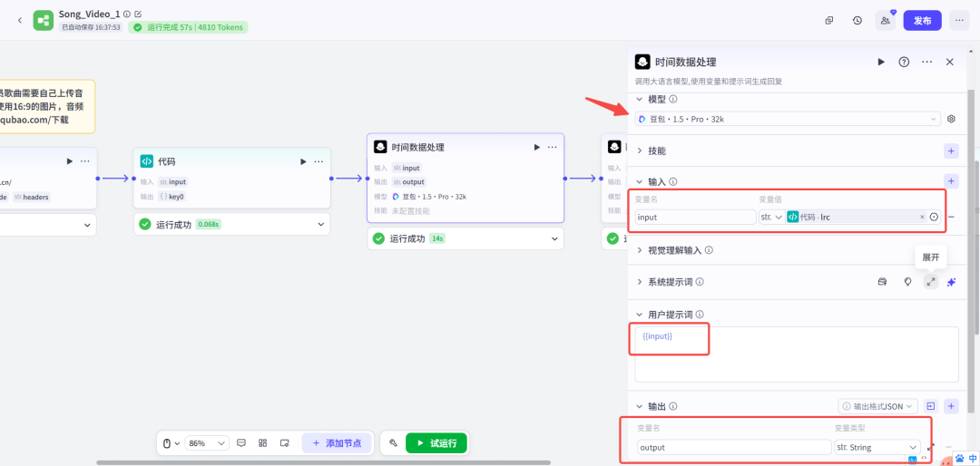Collapse the 用户提示词 section

(x=640, y=315)
